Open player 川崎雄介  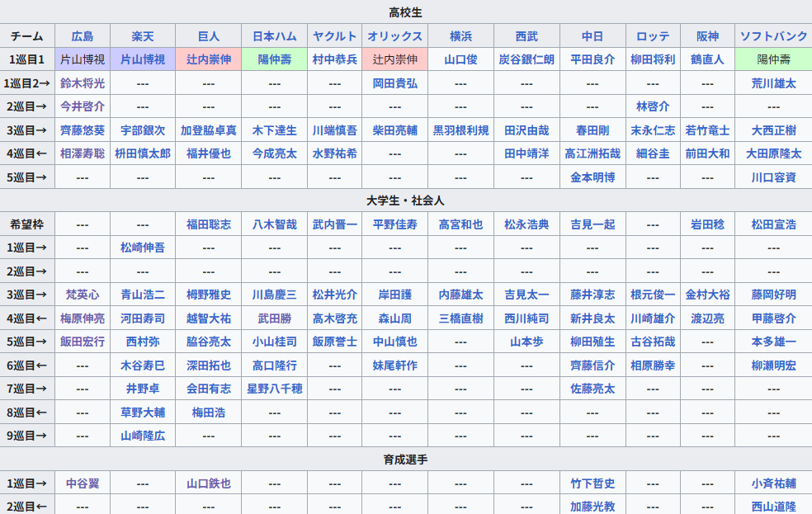653,318
